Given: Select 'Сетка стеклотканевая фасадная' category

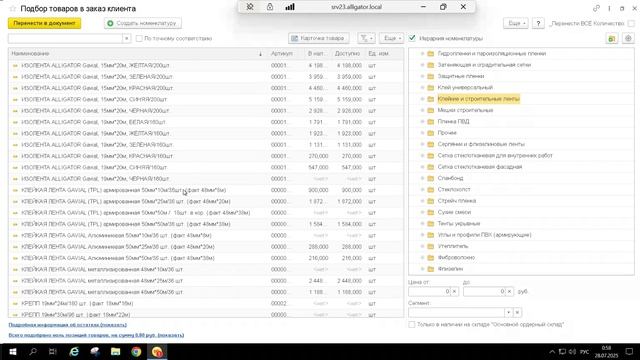Looking at the screenshot, I should [480, 167].
